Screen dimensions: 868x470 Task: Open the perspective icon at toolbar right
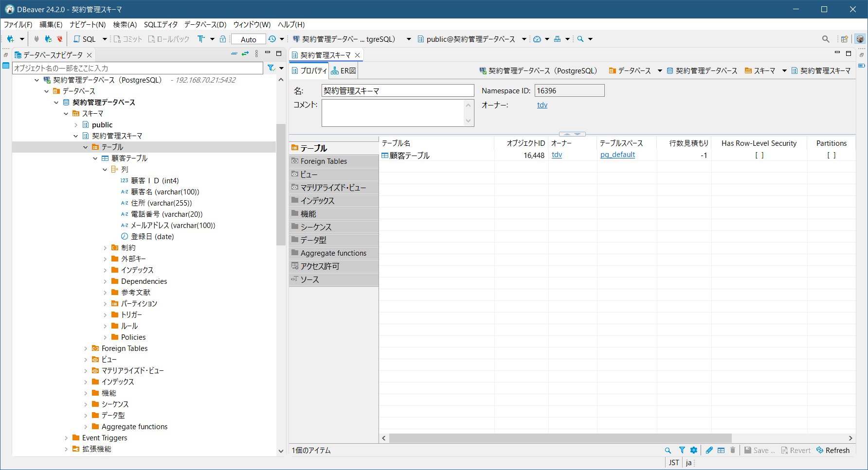click(845, 39)
